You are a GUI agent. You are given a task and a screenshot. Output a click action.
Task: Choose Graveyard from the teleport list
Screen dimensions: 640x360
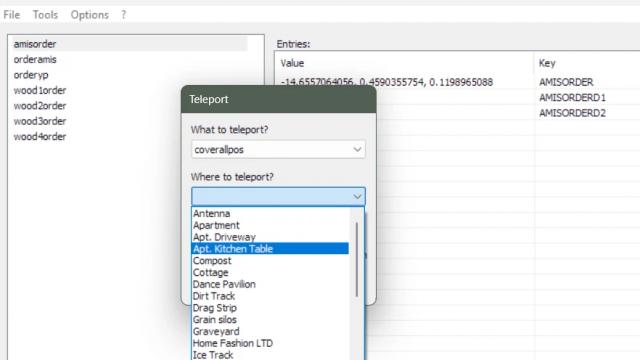coord(270,331)
